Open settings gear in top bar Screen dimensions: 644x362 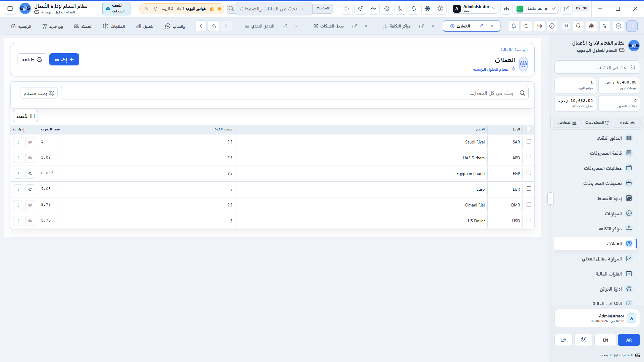coord(387,9)
